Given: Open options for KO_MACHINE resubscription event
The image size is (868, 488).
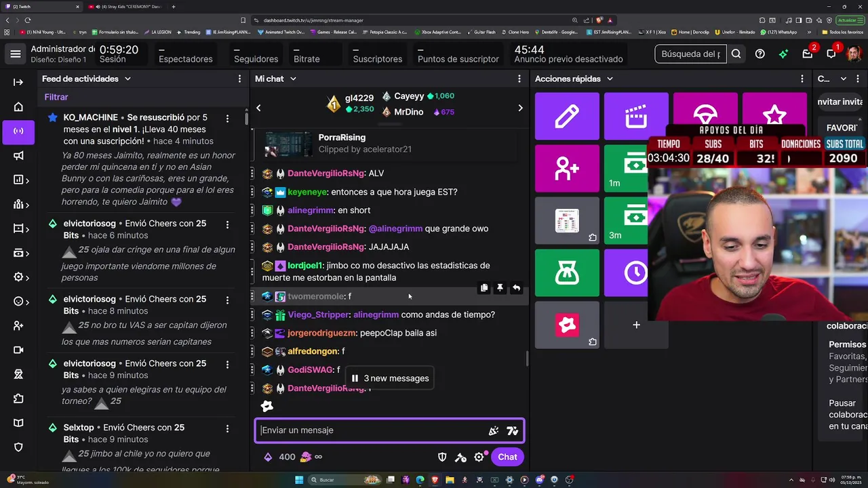Looking at the screenshot, I should [227, 118].
